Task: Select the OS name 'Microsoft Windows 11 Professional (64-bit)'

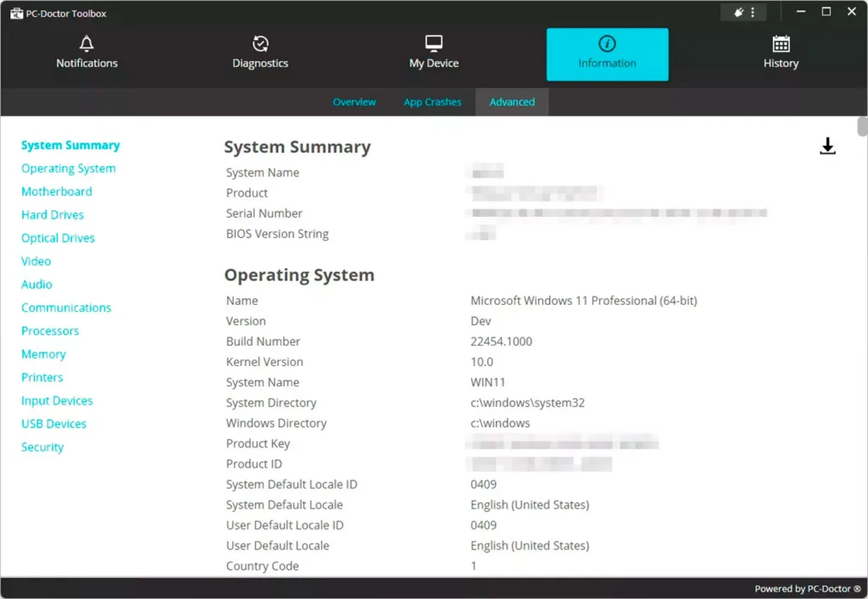Action: [583, 301]
